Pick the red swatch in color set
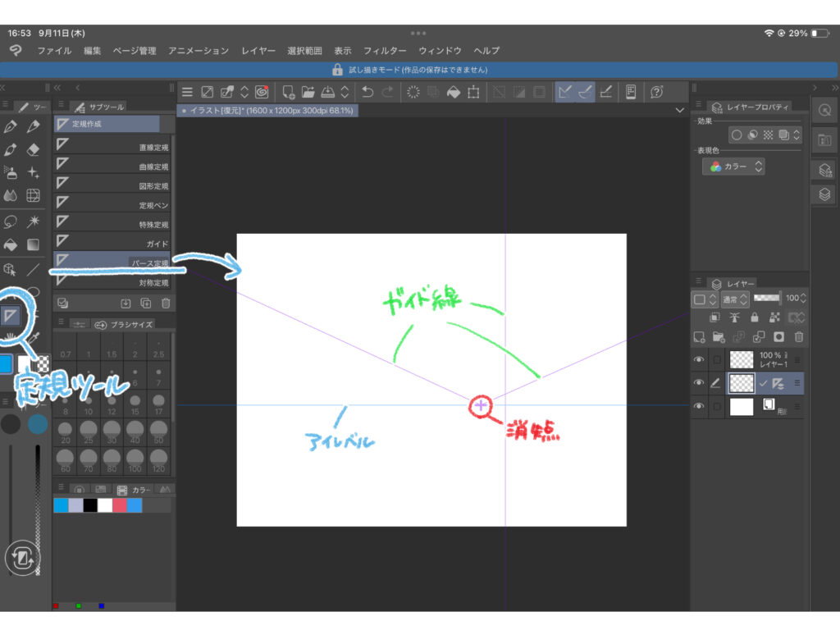The height and width of the screenshot is (630, 840). point(120,505)
